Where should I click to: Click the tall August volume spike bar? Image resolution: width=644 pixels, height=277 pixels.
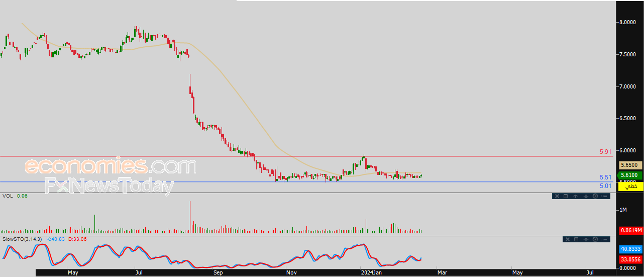pos(190,217)
